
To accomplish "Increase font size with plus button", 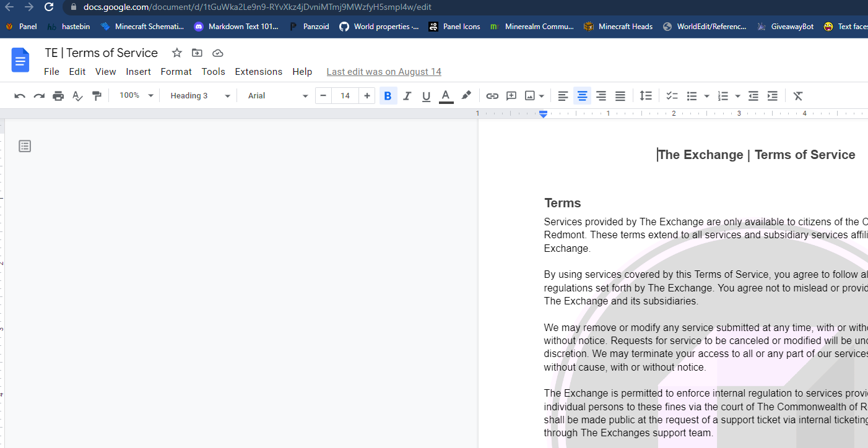I will (x=367, y=95).
